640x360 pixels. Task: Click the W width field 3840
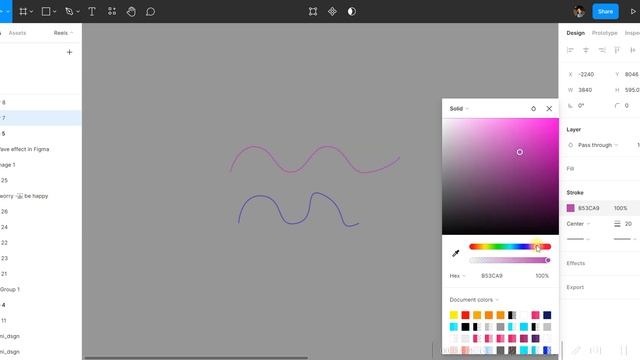click(585, 90)
